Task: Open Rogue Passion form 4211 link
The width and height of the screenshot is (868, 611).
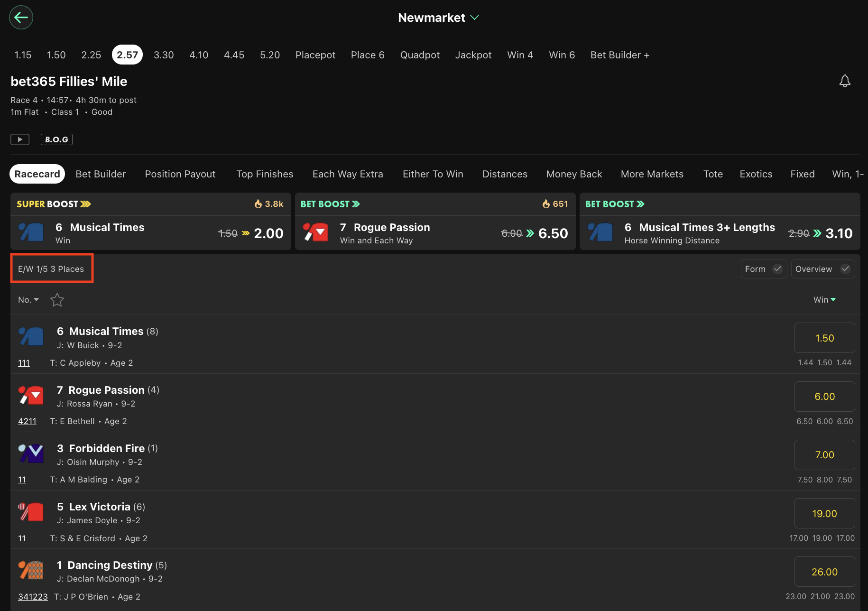Action: (x=27, y=421)
